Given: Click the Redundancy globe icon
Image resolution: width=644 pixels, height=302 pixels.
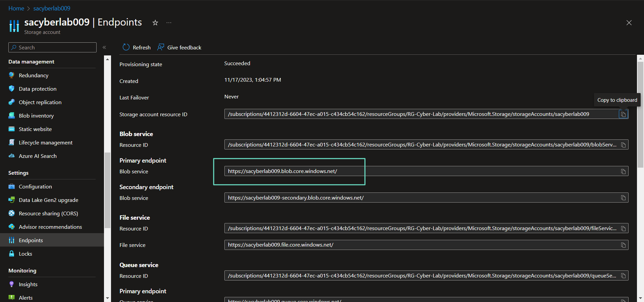Looking at the screenshot, I should [x=12, y=75].
